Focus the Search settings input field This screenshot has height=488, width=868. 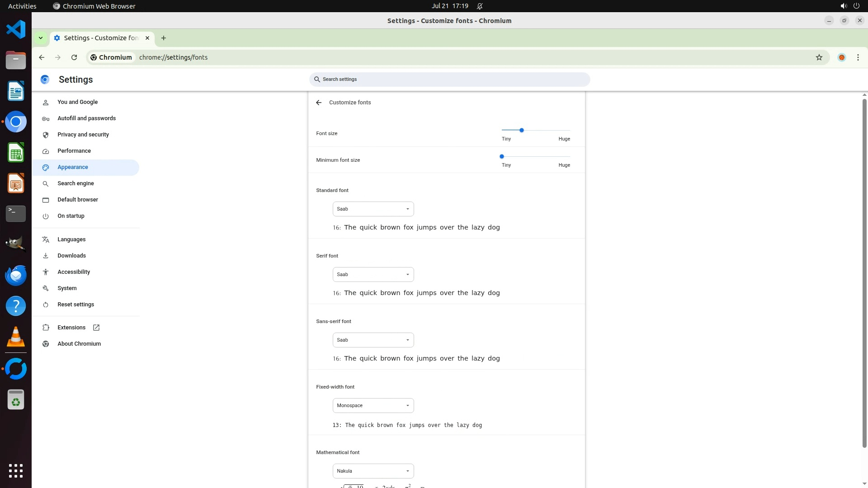pyautogui.click(x=450, y=80)
